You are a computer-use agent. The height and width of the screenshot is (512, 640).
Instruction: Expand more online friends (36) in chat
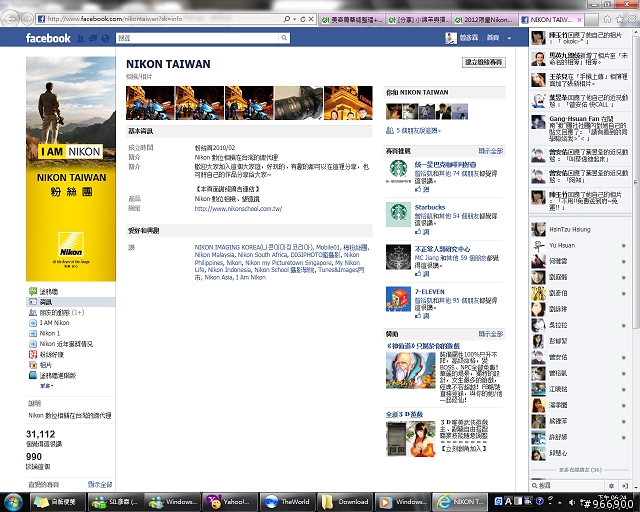point(580,470)
